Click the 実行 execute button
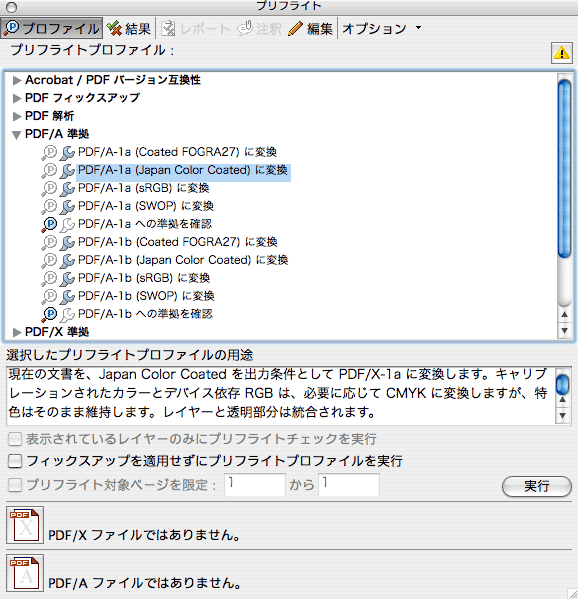 tap(537, 486)
